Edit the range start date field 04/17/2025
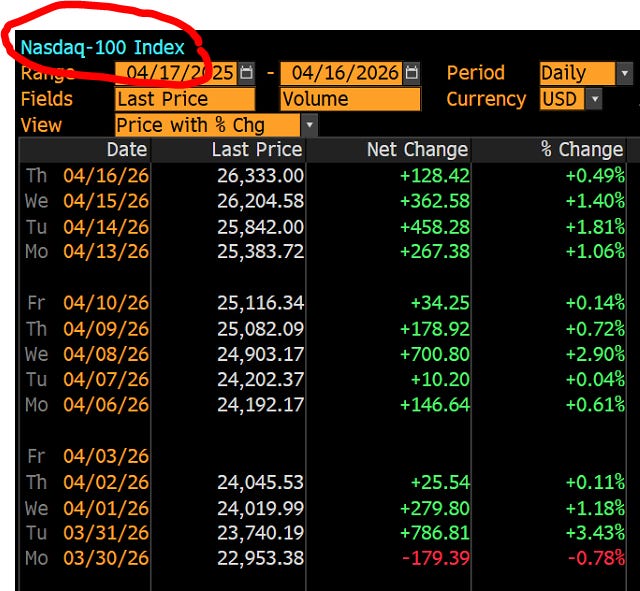The image size is (640, 591). coord(176,73)
